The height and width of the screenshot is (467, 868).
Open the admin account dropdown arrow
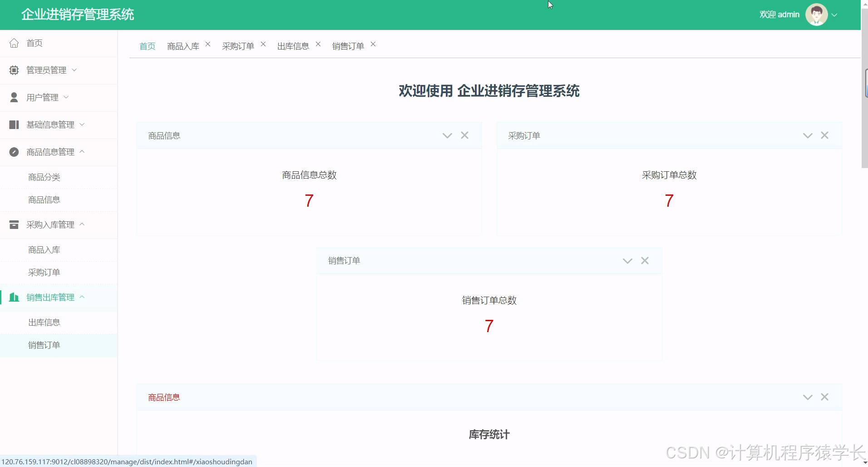pyautogui.click(x=835, y=15)
